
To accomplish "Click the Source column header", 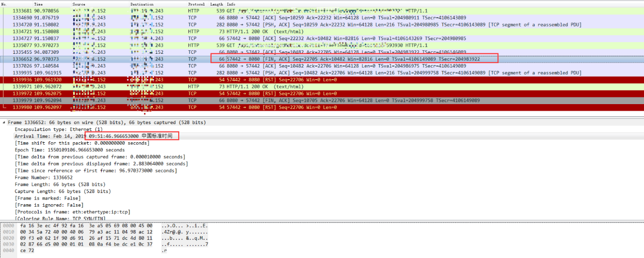I will pos(78,4).
